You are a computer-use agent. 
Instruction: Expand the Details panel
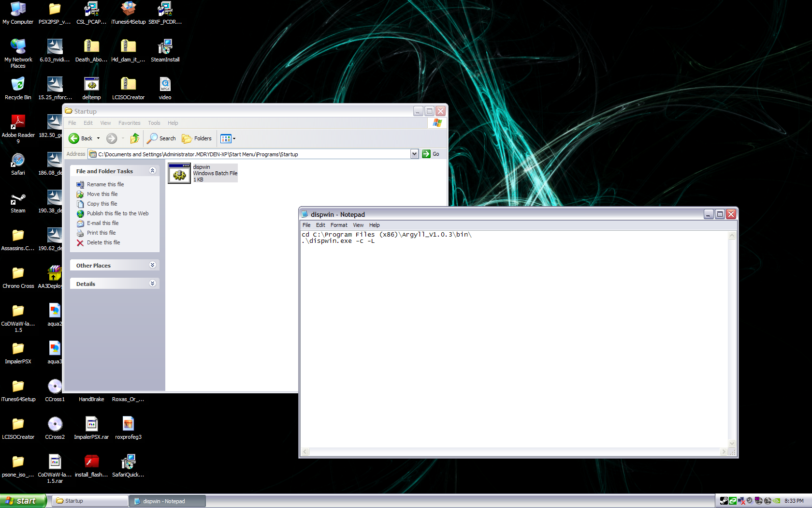pos(152,284)
